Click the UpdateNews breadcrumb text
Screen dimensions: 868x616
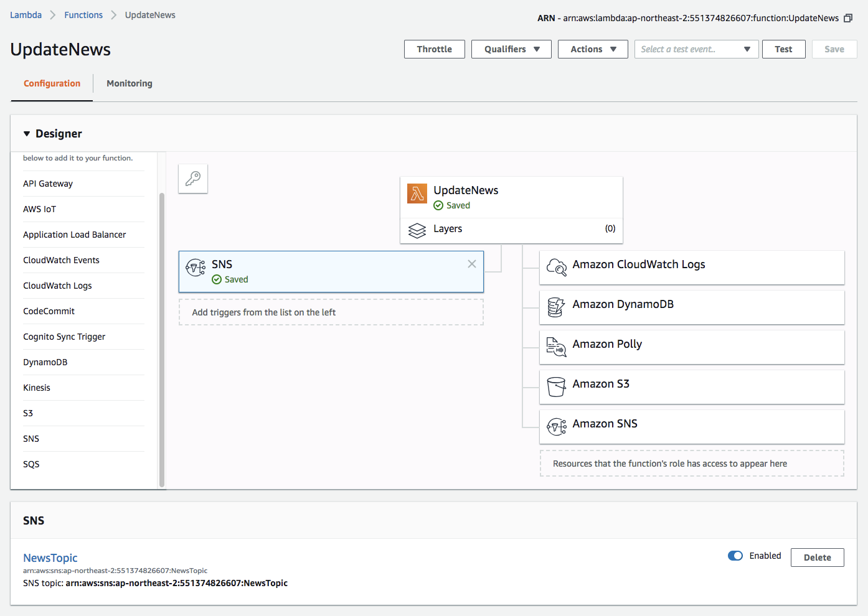(x=150, y=15)
